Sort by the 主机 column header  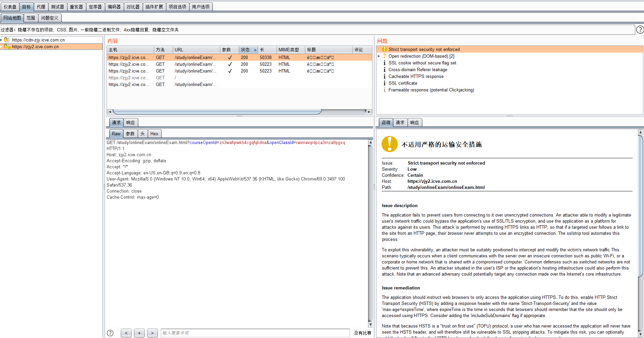(131, 50)
